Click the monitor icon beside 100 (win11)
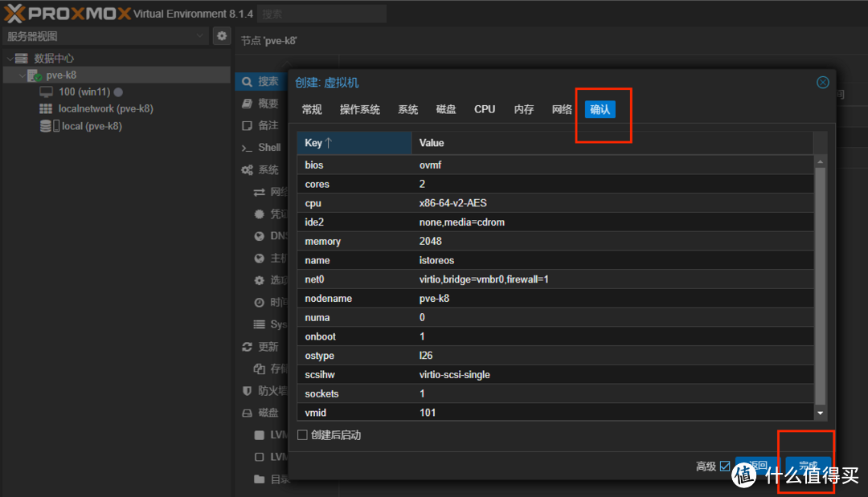Viewport: 868px width, 497px height. coord(46,92)
